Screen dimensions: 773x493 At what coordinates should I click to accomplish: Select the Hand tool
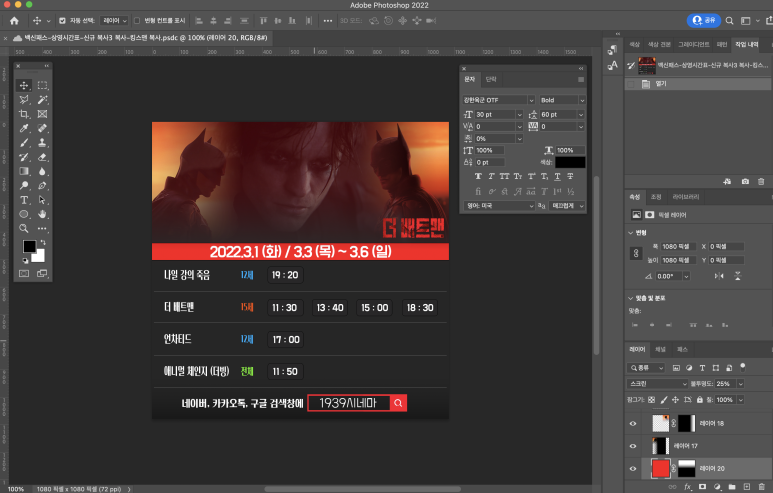pyautogui.click(x=42, y=214)
